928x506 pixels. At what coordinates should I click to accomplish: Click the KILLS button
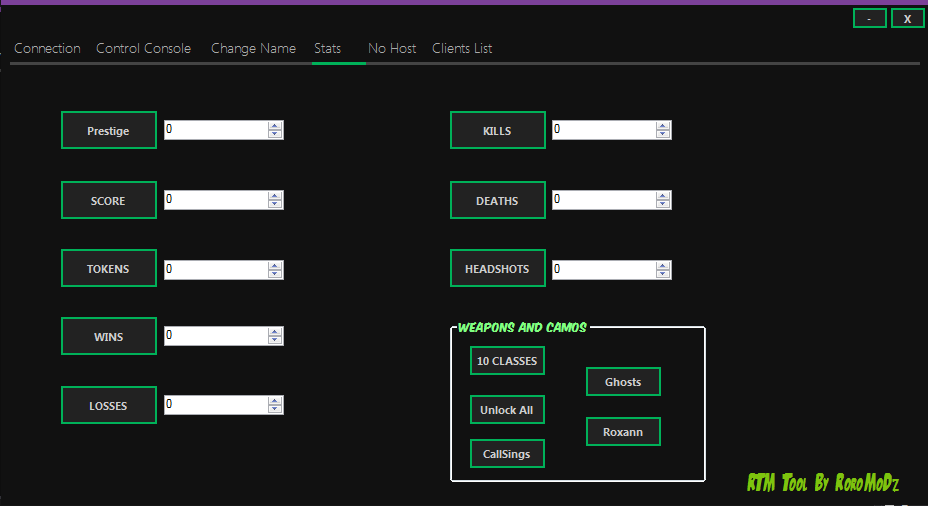pos(498,130)
